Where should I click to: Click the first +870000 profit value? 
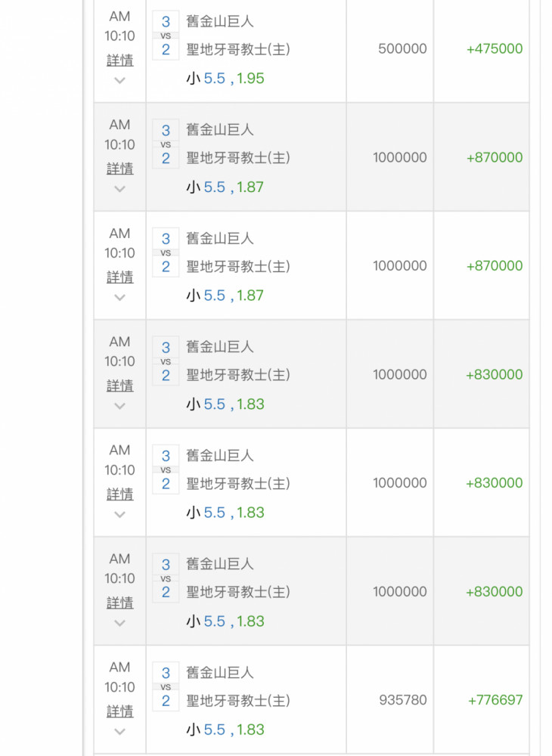494,157
